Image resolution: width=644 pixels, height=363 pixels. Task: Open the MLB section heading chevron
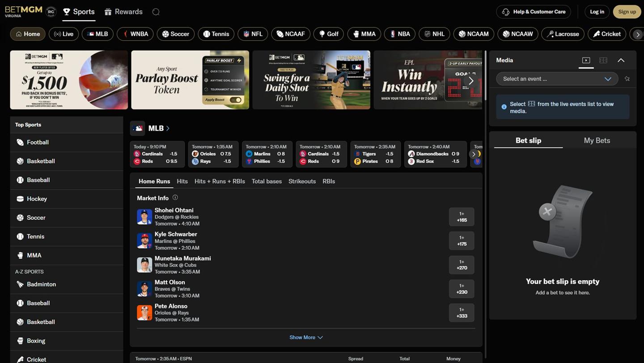click(x=168, y=128)
